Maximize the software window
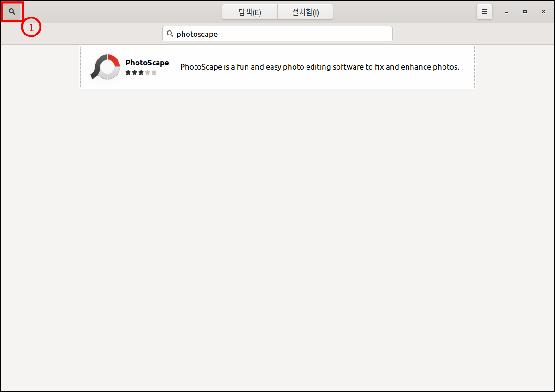555x392 pixels. pos(525,12)
